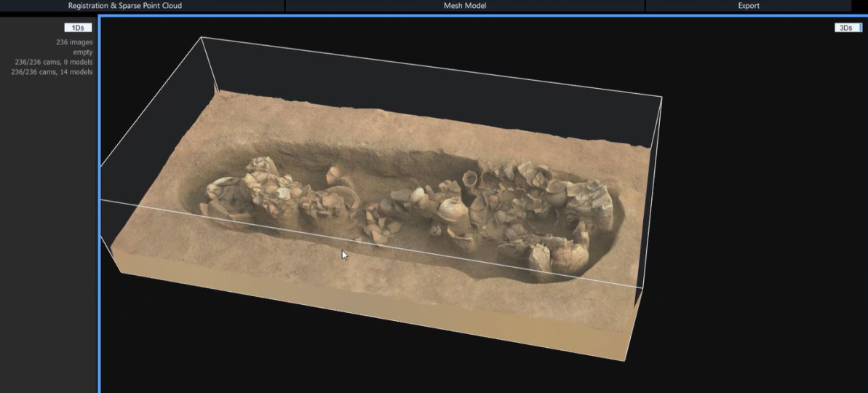Select '236/236 cams, 14 models' entry

[52, 72]
